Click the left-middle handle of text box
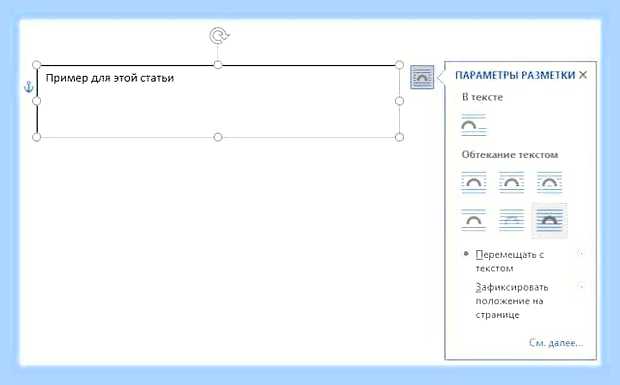 pyautogui.click(x=36, y=101)
